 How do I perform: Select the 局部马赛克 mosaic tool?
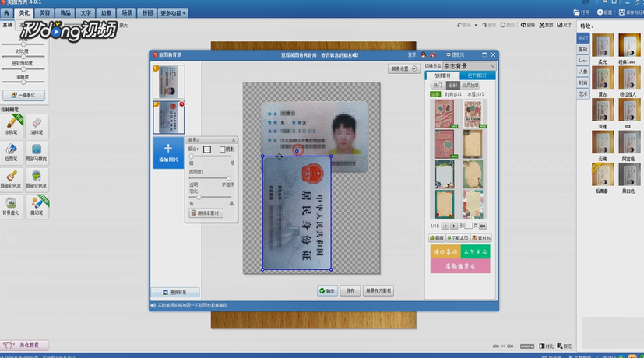(x=37, y=153)
